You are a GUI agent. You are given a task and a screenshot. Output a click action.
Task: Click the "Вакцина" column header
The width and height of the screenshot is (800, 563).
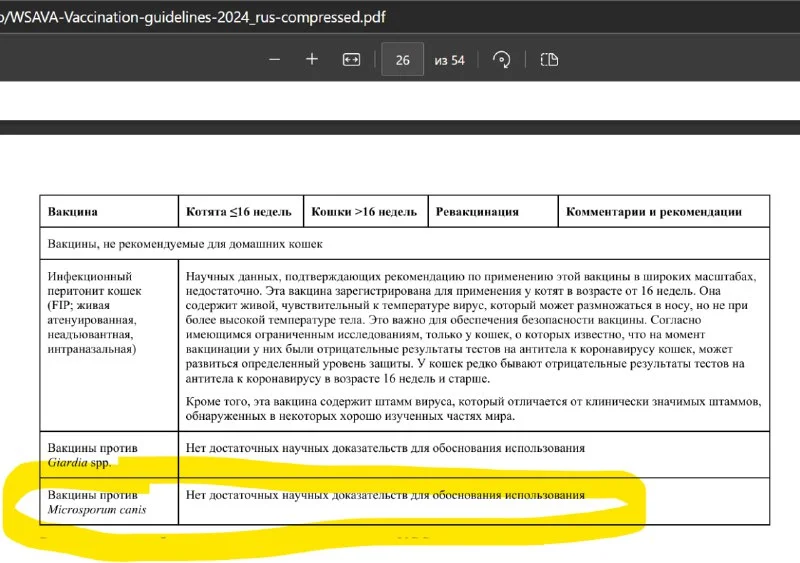73,212
